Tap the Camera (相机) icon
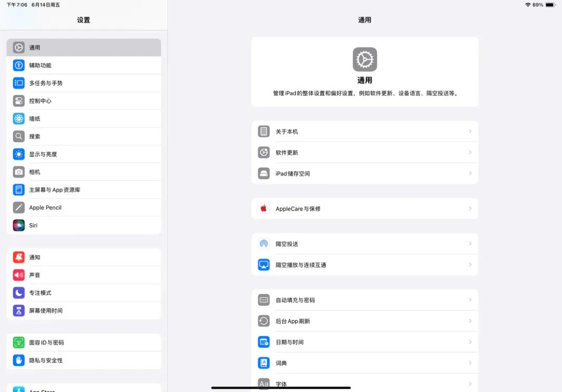The height and width of the screenshot is (392, 562). pos(19,172)
